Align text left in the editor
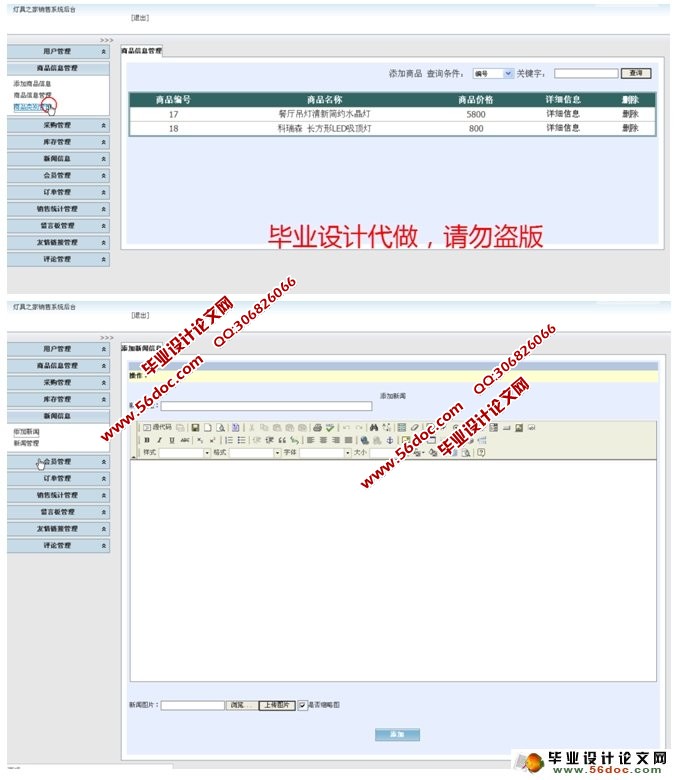Screen dimensions: 677x780 pyautogui.click(x=310, y=440)
